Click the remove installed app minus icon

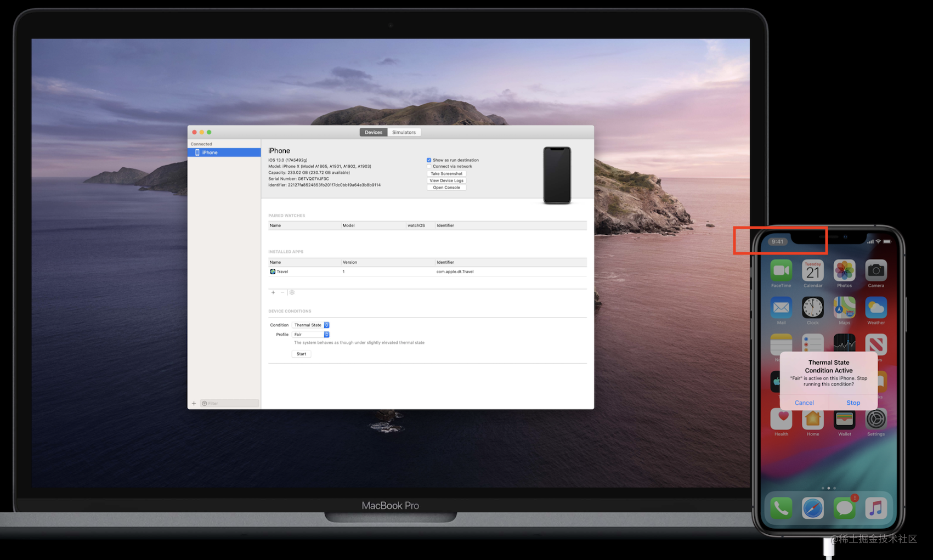[282, 292]
